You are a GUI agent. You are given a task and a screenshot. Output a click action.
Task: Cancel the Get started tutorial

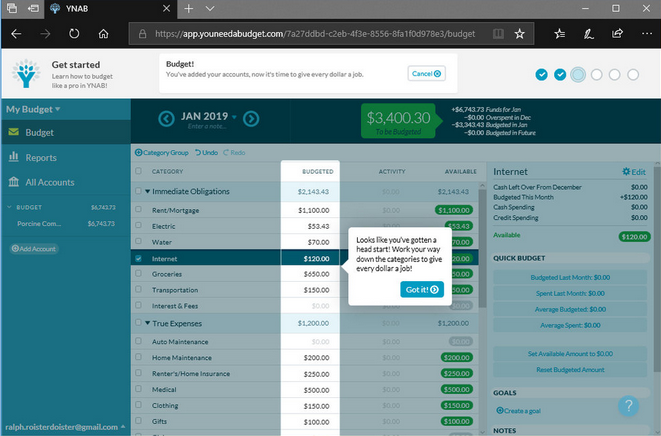[x=427, y=74]
